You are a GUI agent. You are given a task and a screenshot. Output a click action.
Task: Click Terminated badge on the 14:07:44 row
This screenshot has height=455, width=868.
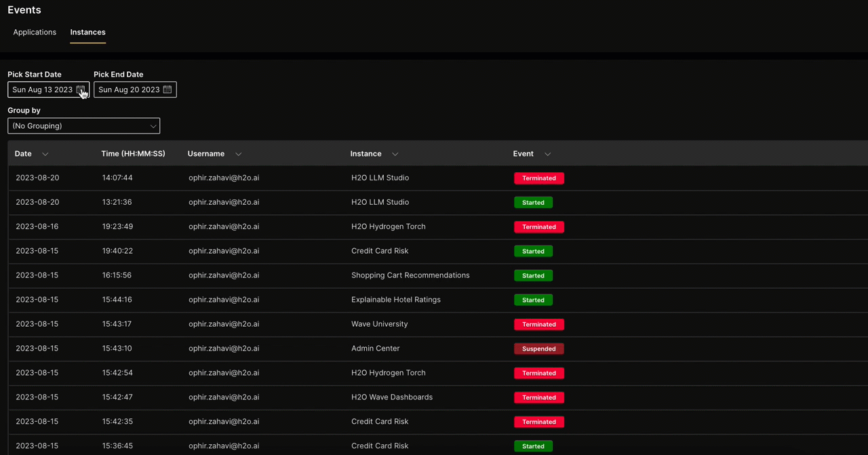[x=538, y=178]
